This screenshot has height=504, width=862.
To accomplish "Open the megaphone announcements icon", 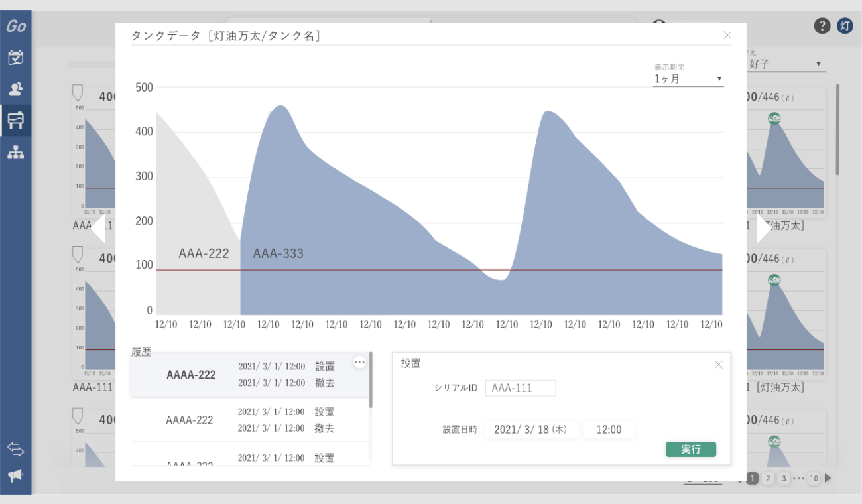I will pos(16,475).
